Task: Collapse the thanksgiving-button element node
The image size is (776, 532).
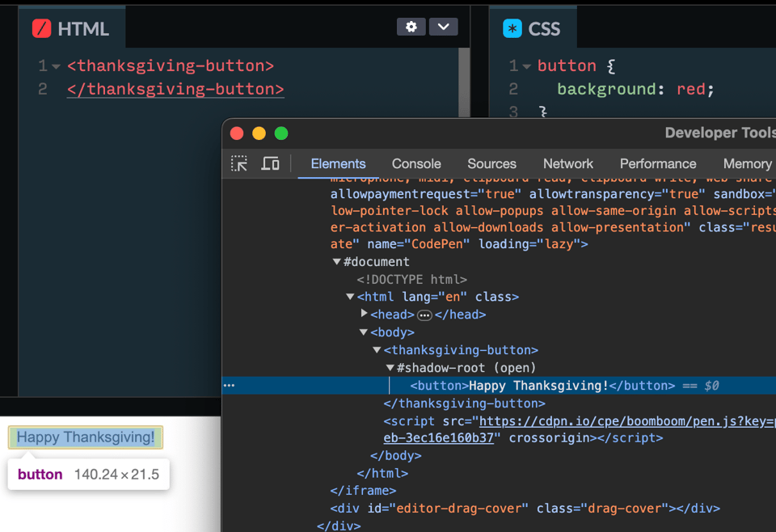Action: coord(377,350)
